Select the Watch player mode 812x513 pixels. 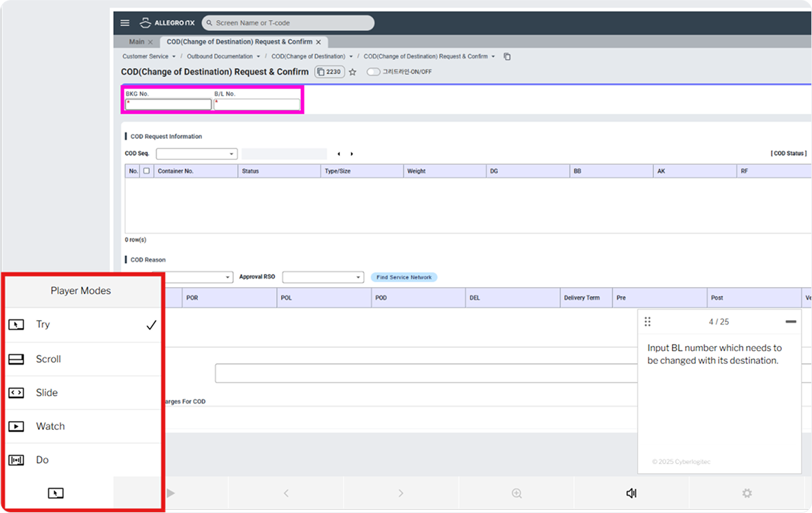50,426
